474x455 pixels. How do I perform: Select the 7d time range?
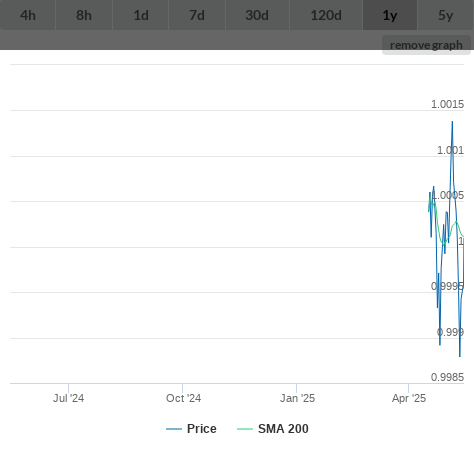(197, 15)
